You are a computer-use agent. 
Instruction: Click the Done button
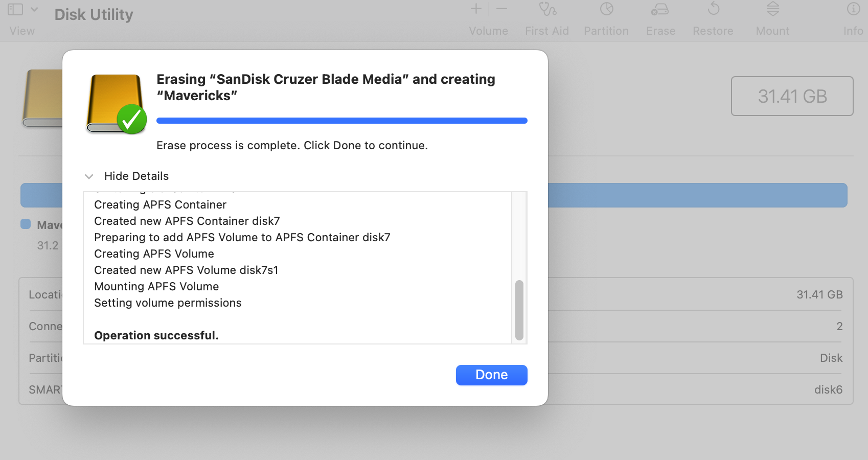click(x=491, y=375)
